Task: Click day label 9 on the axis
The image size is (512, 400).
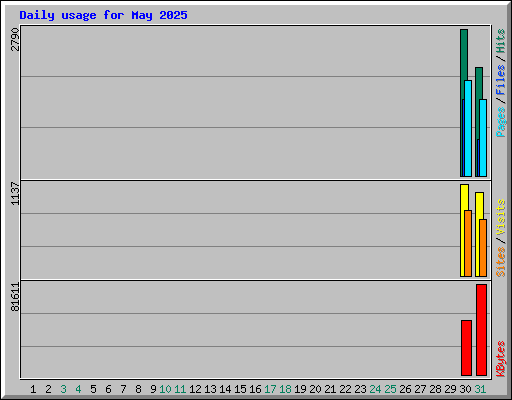Action: point(153,389)
